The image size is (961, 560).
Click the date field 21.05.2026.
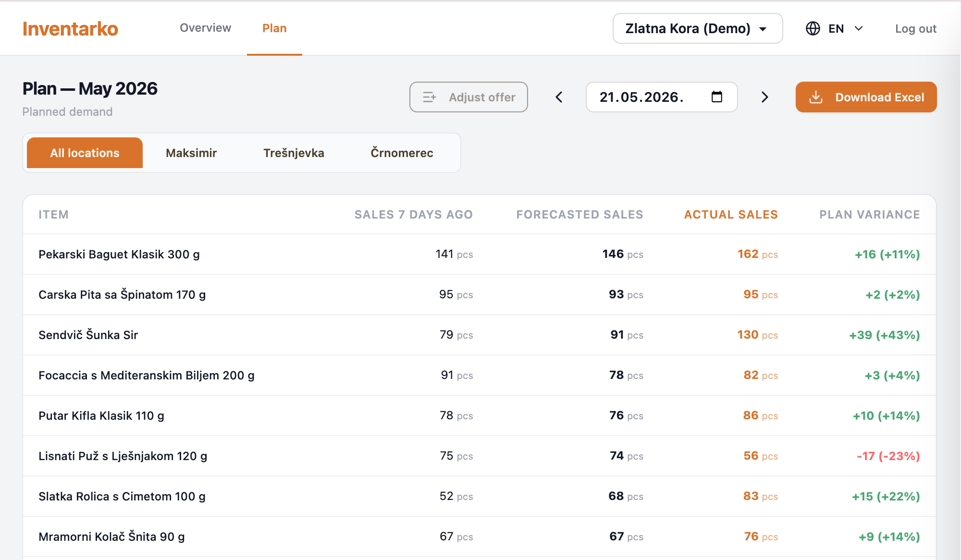[x=662, y=97]
